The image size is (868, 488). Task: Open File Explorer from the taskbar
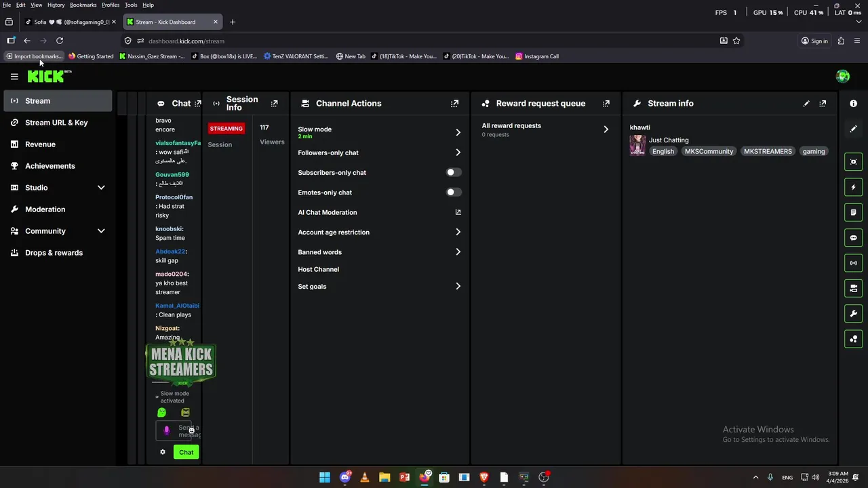[x=384, y=477]
